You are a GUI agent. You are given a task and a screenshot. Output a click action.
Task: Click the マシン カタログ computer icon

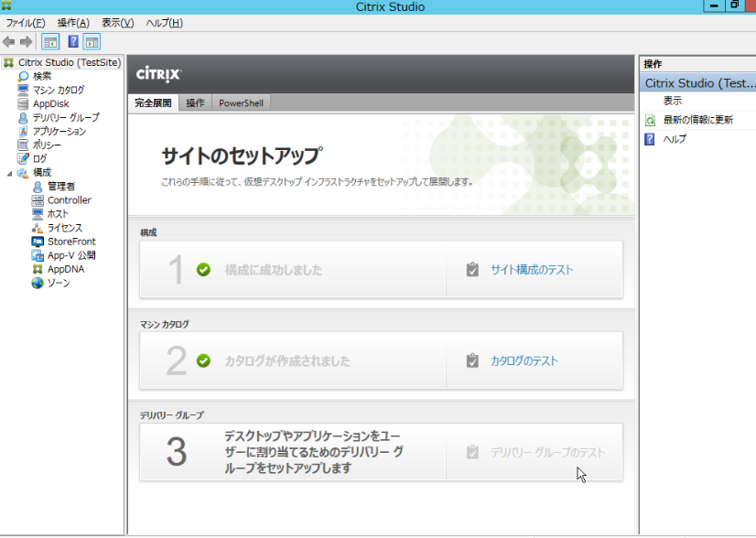[23, 90]
